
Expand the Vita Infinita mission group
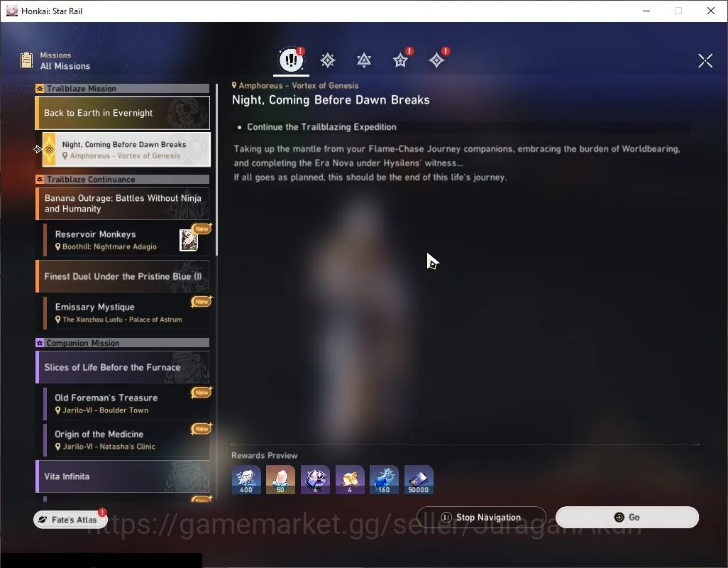coord(123,476)
